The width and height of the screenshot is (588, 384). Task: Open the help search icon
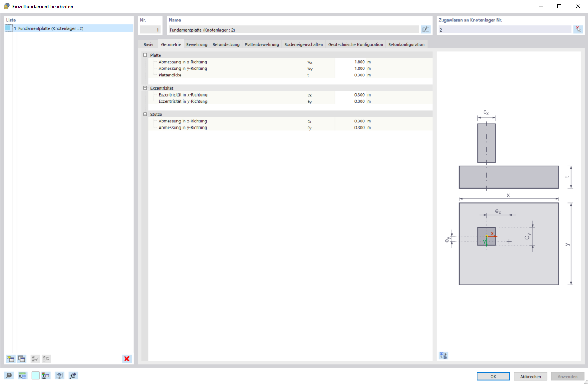tap(9, 375)
